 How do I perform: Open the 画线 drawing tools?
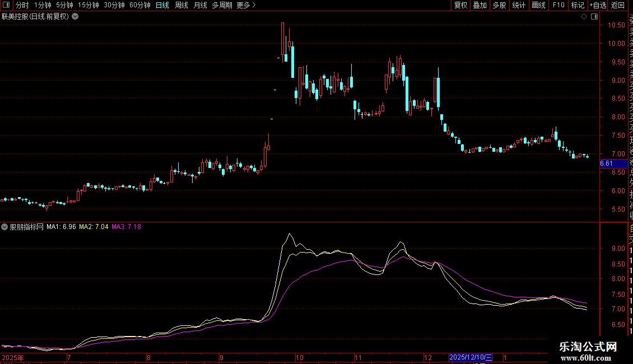coord(538,5)
